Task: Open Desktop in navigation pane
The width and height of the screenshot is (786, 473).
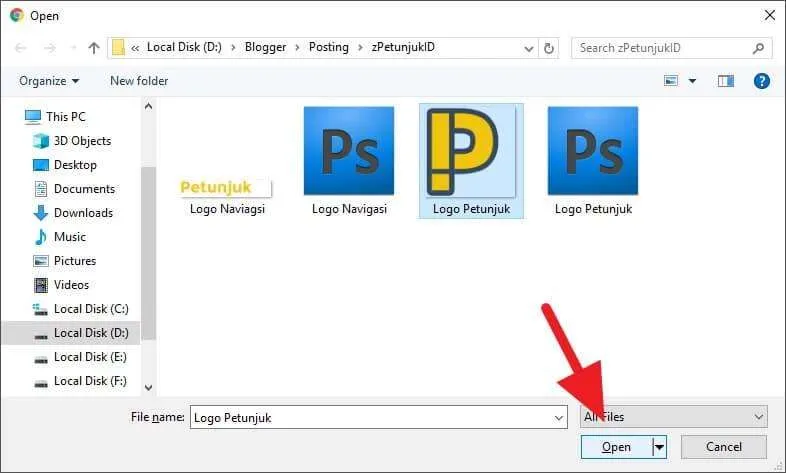Action: point(65,165)
